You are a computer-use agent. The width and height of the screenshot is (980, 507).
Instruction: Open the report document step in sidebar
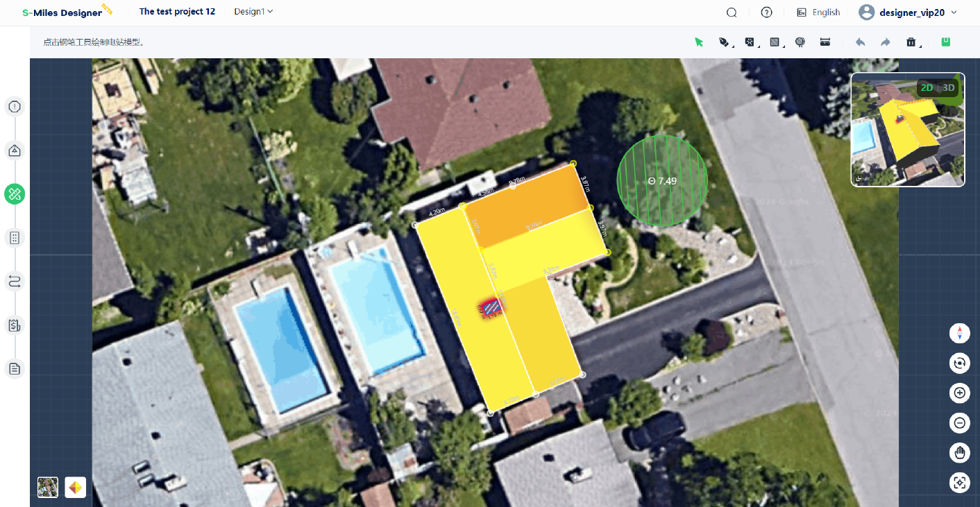click(x=15, y=368)
